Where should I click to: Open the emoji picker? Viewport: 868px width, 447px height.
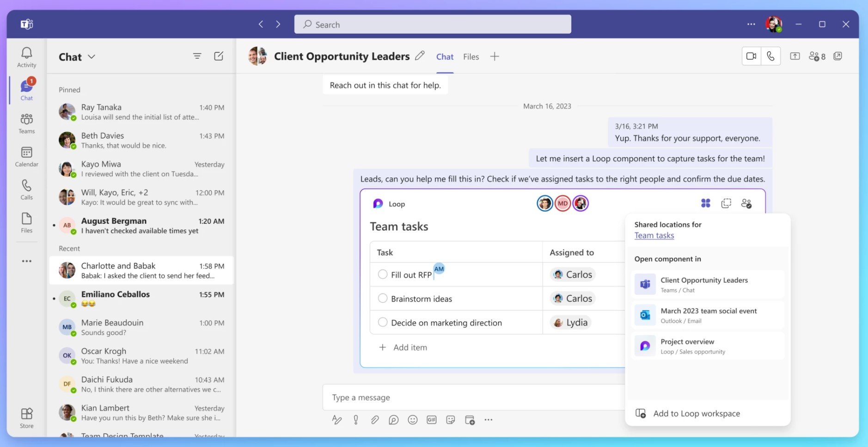coord(413,420)
